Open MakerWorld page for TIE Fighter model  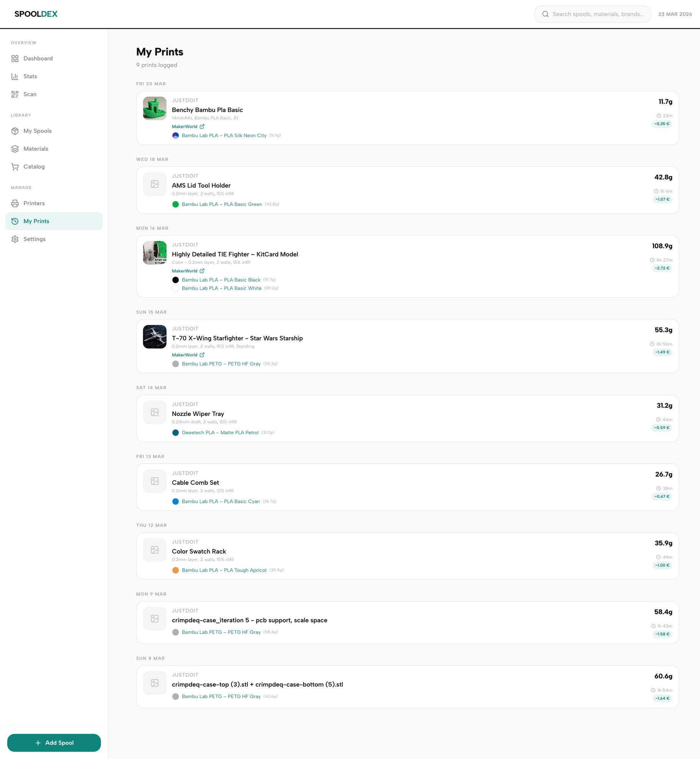point(185,271)
